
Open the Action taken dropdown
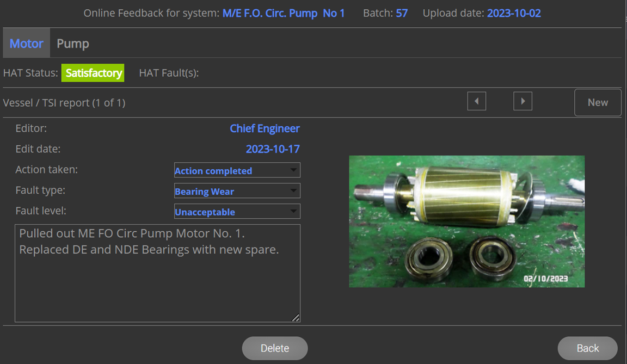coord(237,170)
